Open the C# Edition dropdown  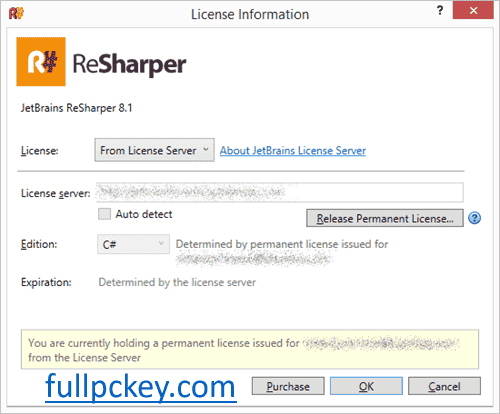pos(133,244)
